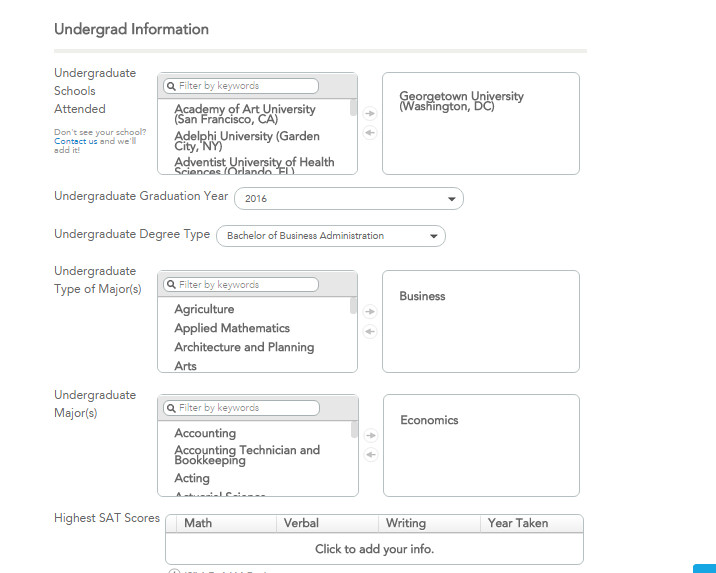Screen dimensions: 716x573
Task: Select Accounting in the majors list
Action: tap(205, 433)
